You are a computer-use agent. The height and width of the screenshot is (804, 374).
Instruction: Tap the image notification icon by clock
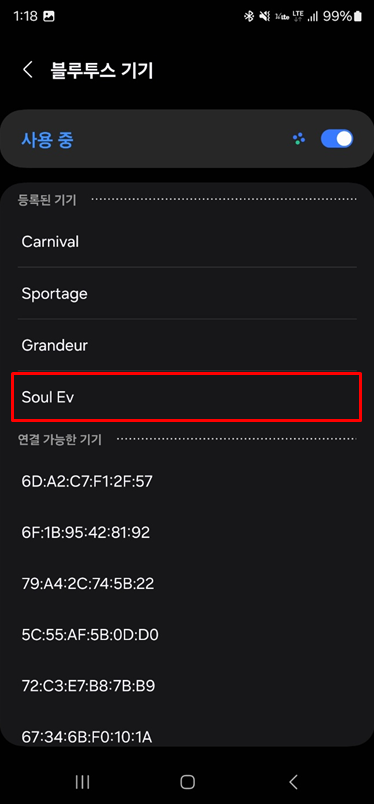49,16
